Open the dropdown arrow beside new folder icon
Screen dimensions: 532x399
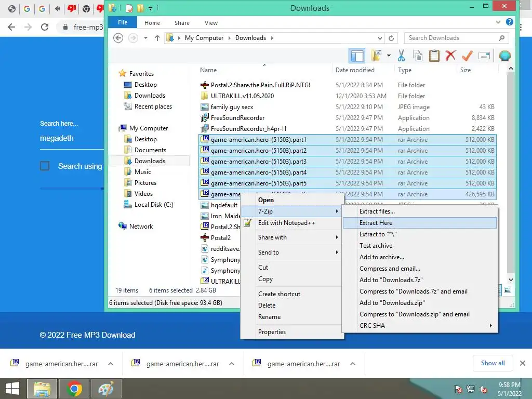[x=389, y=56]
